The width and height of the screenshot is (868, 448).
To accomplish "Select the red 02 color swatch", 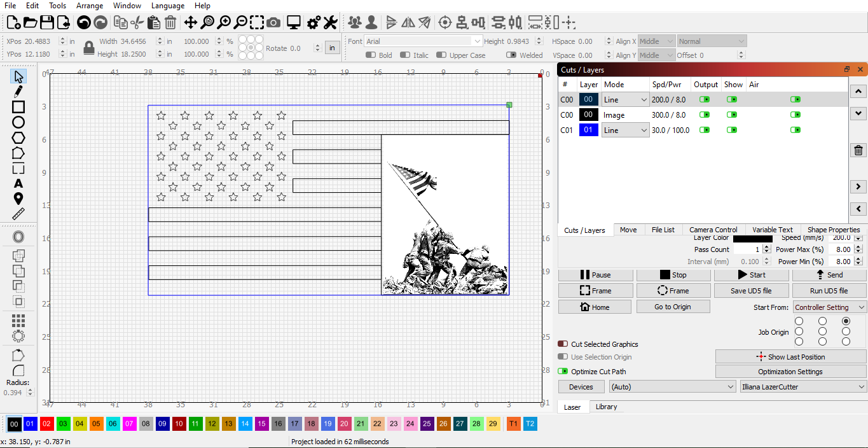I will click(x=46, y=424).
